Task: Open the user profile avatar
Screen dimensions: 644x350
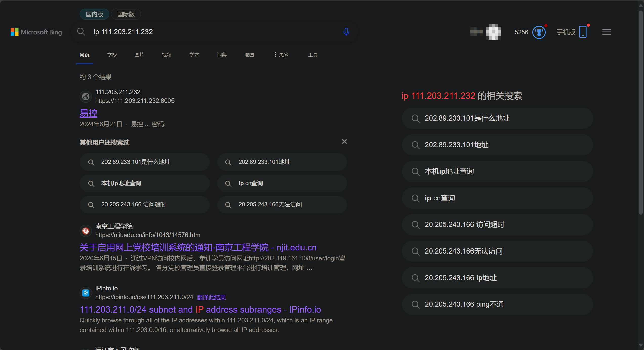Action: pos(493,32)
